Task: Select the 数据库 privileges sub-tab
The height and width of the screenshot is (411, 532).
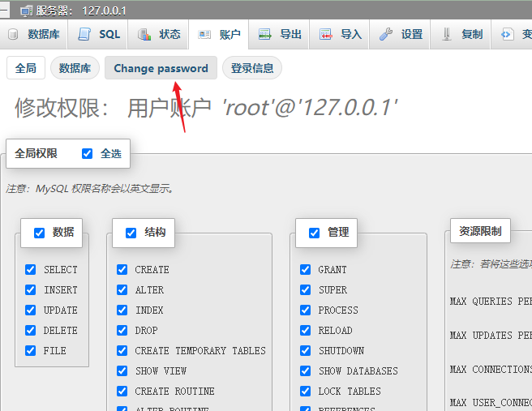Action: pos(75,68)
